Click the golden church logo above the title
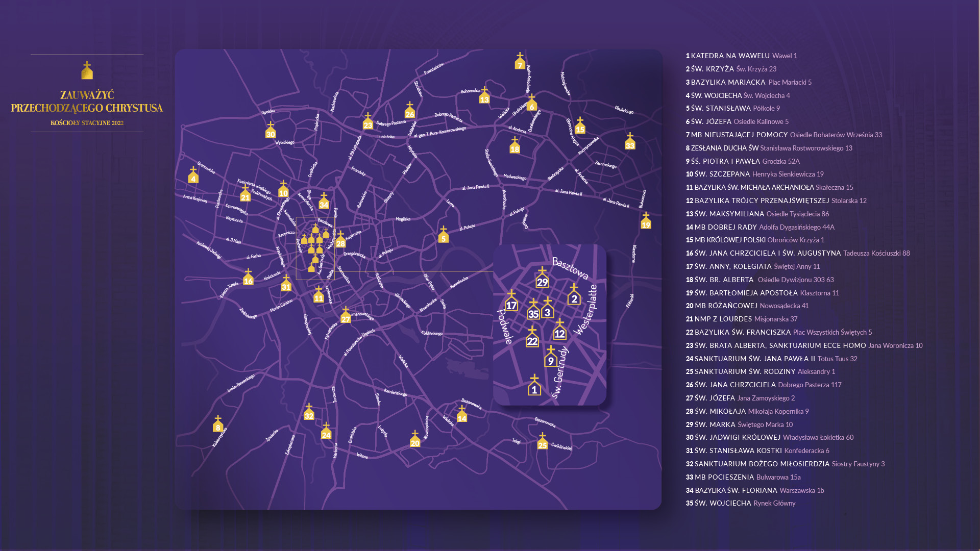This screenshot has height=551, width=980. (87, 71)
